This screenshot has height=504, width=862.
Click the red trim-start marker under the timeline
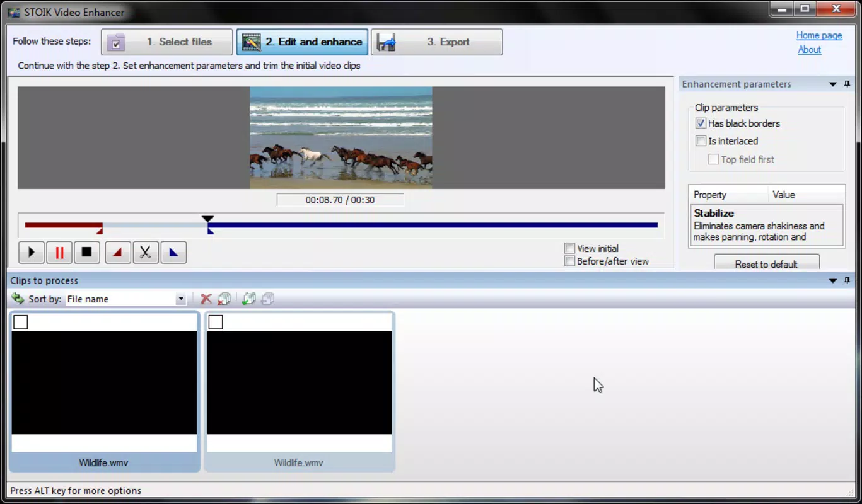point(99,231)
